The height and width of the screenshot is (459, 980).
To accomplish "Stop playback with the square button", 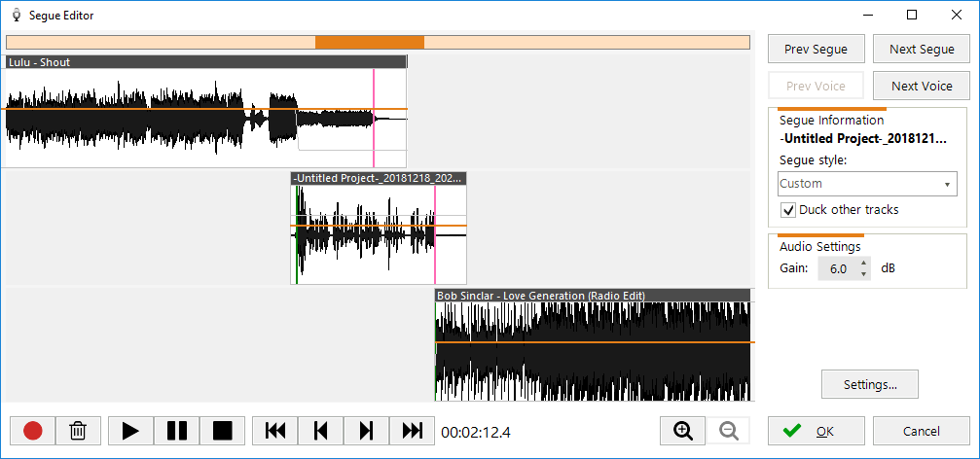I will pos(223,431).
